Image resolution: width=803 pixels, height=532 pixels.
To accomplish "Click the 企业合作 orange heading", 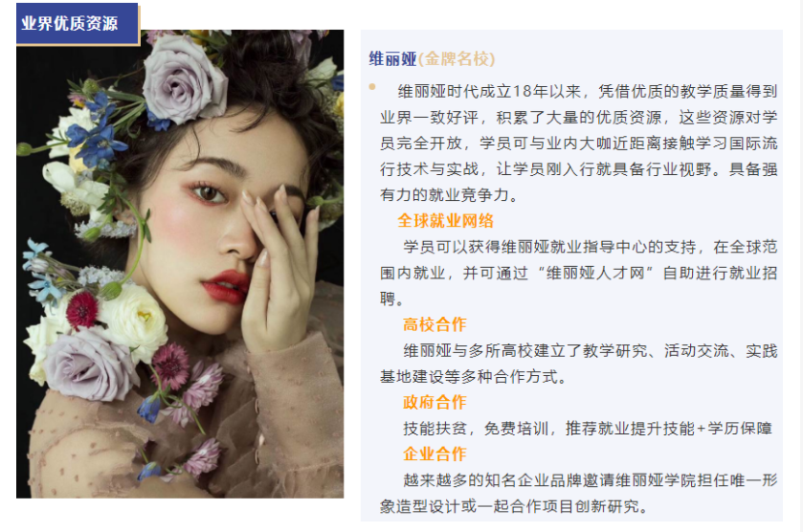I will tap(435, 454).
